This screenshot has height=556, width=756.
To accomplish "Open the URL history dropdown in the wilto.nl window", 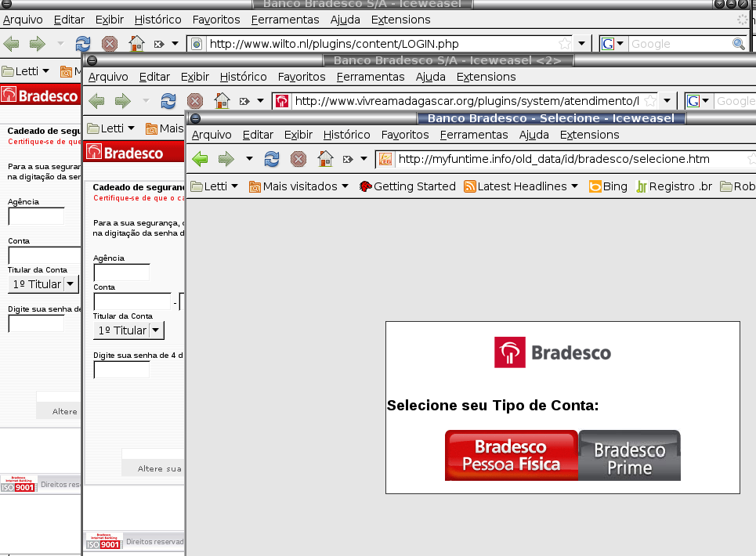I will pyautogui.click(x=581, y=44).
